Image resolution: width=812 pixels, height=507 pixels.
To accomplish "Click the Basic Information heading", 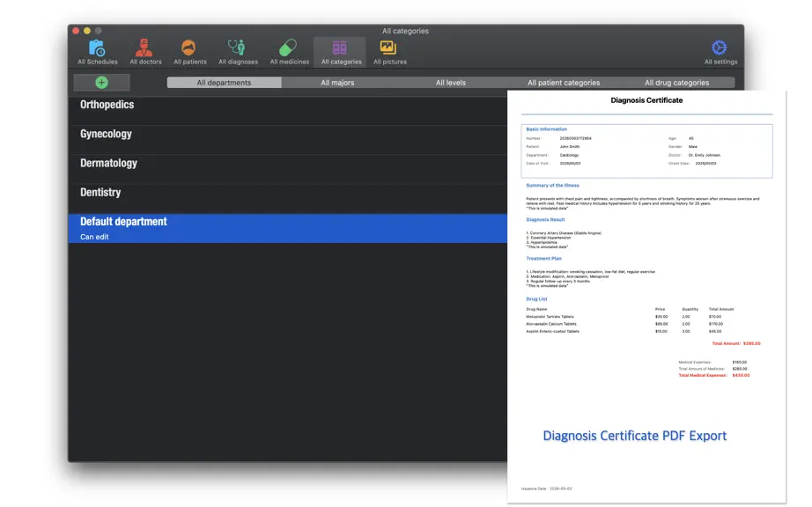I will 546,129.
